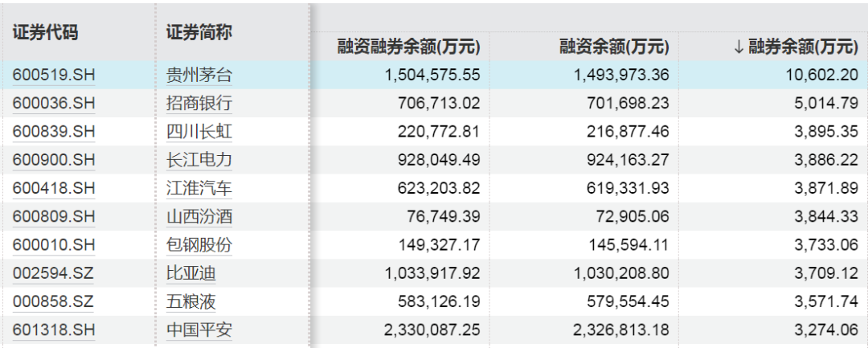Open stock code 600839.SH
The width and height of the screenshot is (868, 348).
54,132
